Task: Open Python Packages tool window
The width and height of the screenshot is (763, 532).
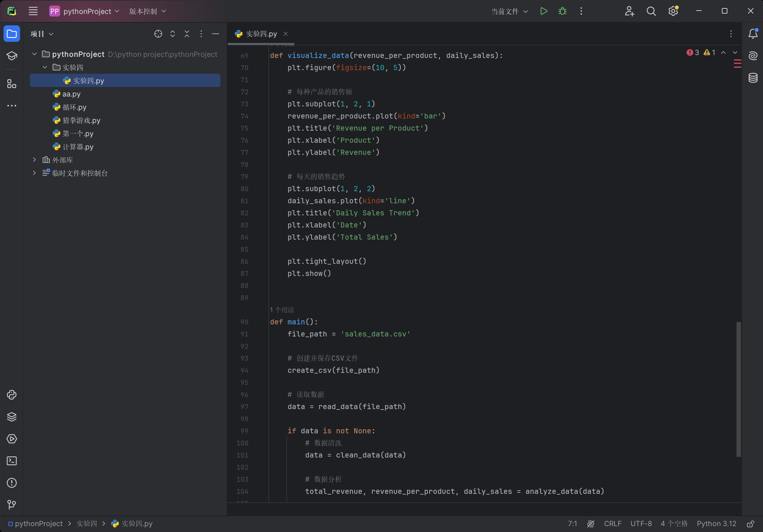Action: point(12,417)
